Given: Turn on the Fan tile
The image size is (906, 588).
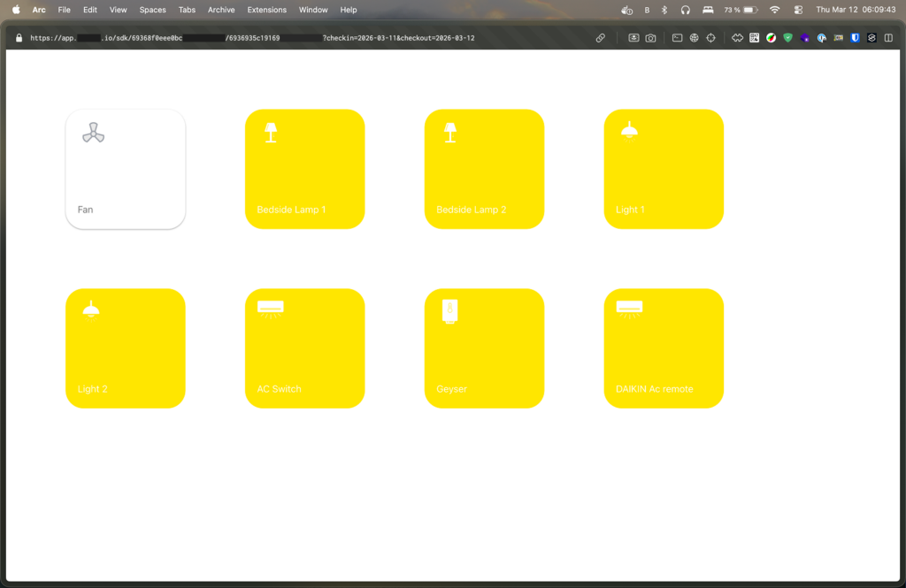Looking at the screenshot, I should pyautogui.click(x=126, y=170).
